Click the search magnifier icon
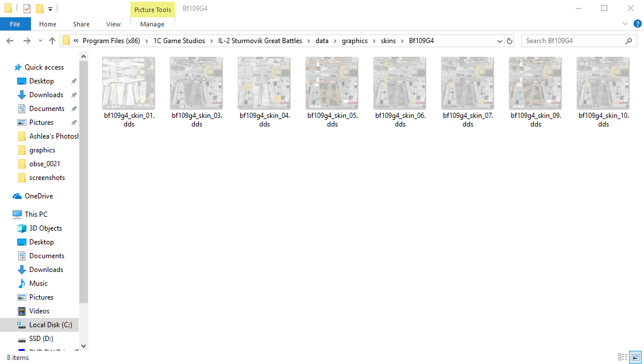The width and height of the screenshot is (644, 364). click(629, 41)
